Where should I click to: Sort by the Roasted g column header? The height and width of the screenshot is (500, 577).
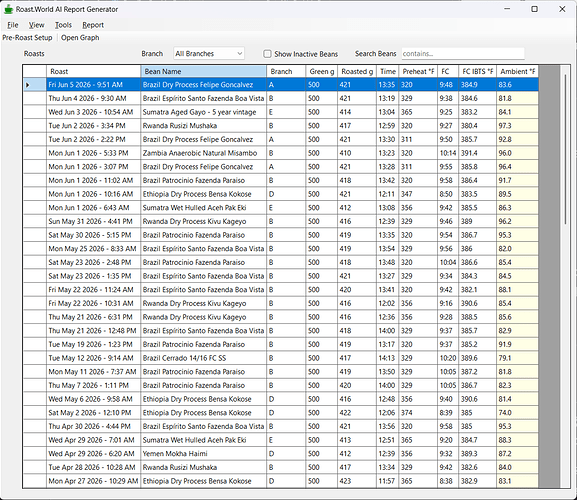point(357,71)
